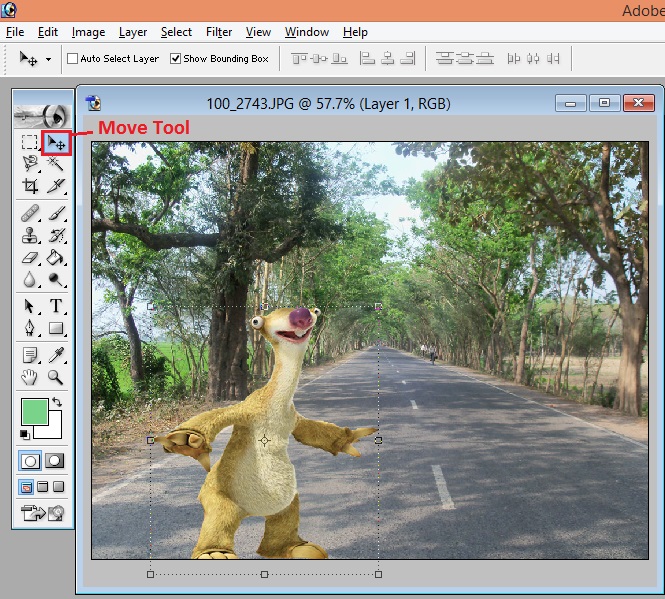Click Align Right Edges in options bar

[408, 59]
